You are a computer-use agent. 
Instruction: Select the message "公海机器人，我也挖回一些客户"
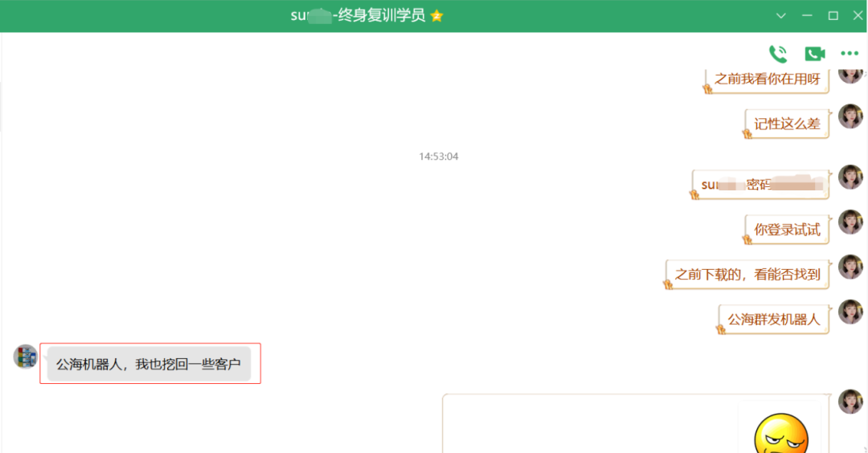[149, 364]
